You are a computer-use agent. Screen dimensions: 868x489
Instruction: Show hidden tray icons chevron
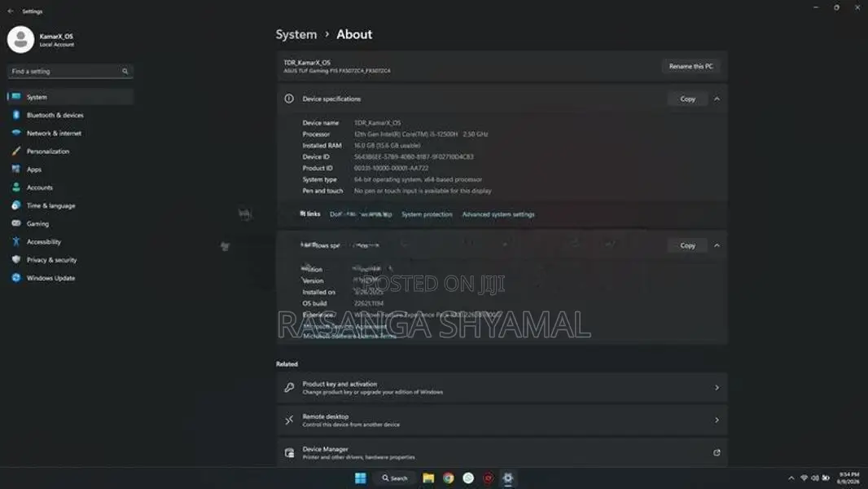pos(791,478)
